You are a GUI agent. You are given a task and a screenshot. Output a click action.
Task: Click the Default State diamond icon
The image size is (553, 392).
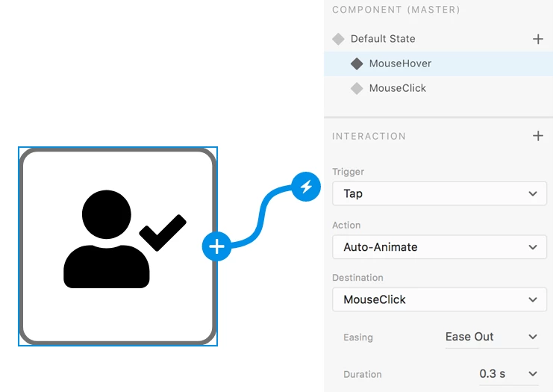point(338,39)
